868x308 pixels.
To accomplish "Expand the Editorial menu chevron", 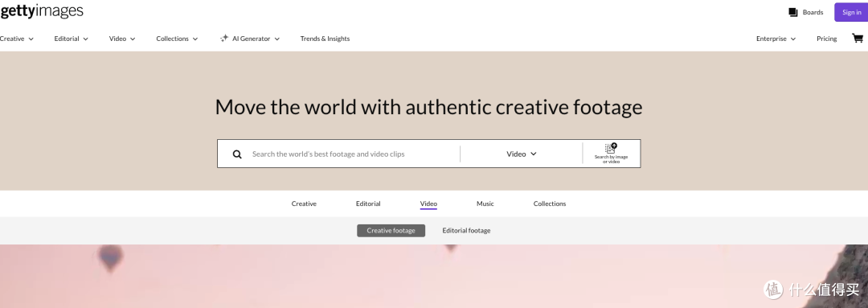I will point(86,39).
